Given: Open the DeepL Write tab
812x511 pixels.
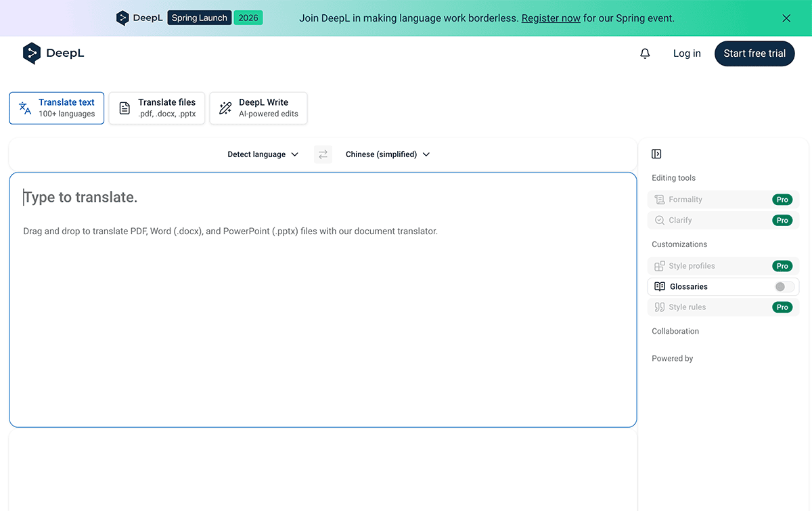Looking at the screenshot, I should click(x=258, y=108).
